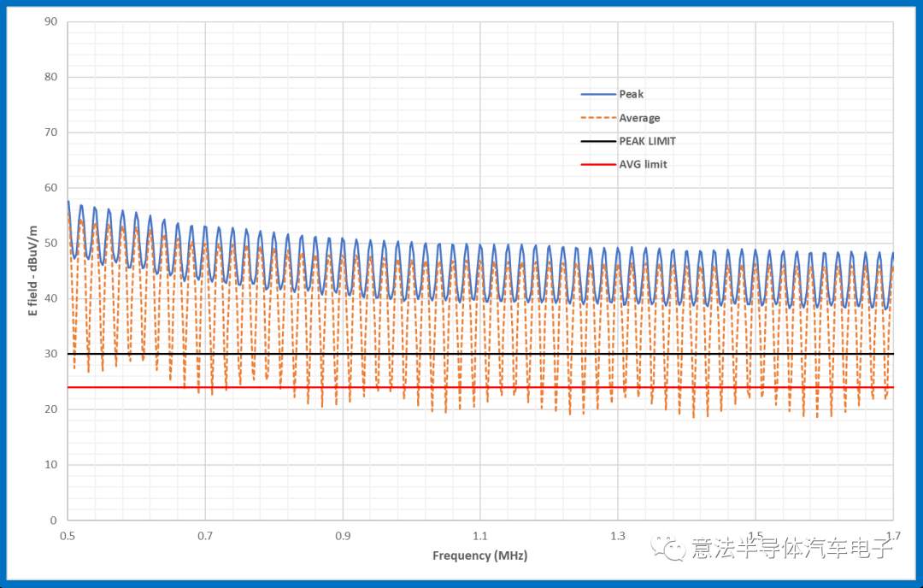Click the 1.1 tick label on frequency axis

pos(479,535)
